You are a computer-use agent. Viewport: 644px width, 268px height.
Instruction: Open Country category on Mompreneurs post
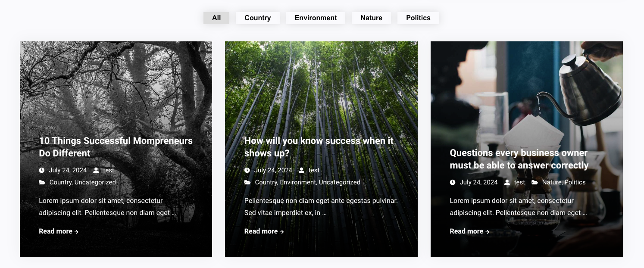tap(60, 182)
